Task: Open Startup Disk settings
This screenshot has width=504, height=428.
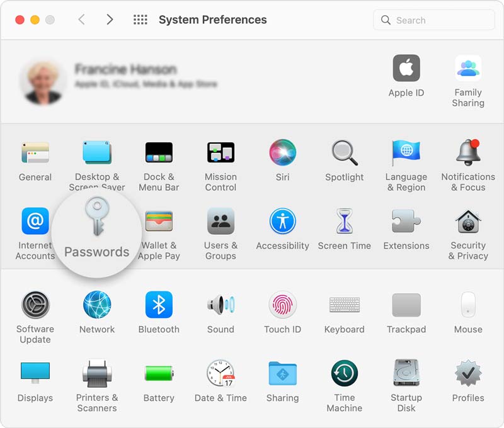Action: click(x=406, y=375)
